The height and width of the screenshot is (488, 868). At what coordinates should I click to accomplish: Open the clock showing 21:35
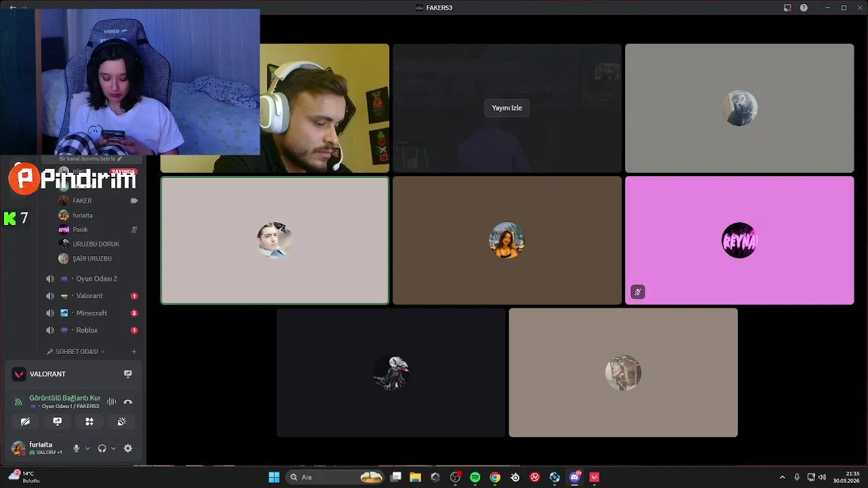(x=846, y=477)
